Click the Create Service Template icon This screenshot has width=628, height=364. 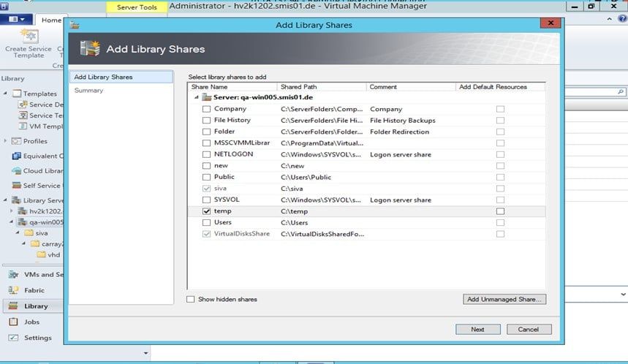tap(29, 35)
